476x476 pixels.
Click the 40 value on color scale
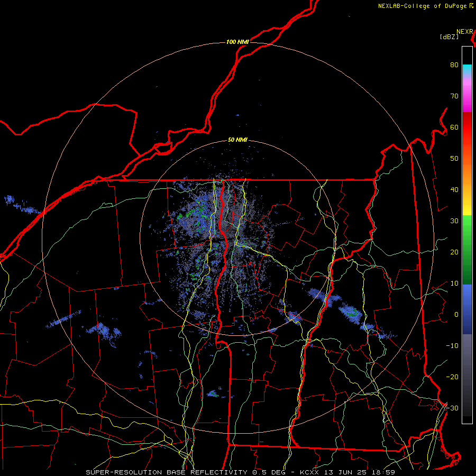[x=454, y=190]
